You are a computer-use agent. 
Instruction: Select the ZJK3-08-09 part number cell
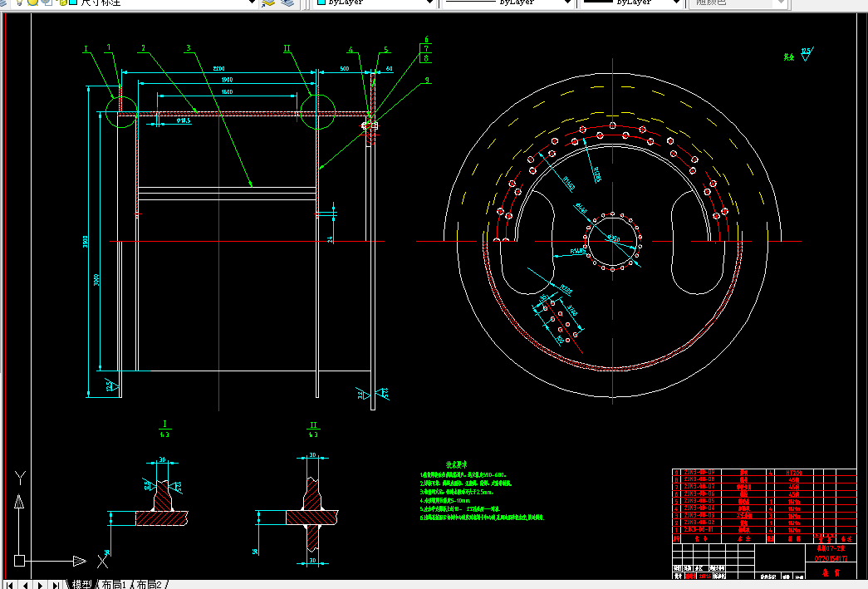(699, 473)
